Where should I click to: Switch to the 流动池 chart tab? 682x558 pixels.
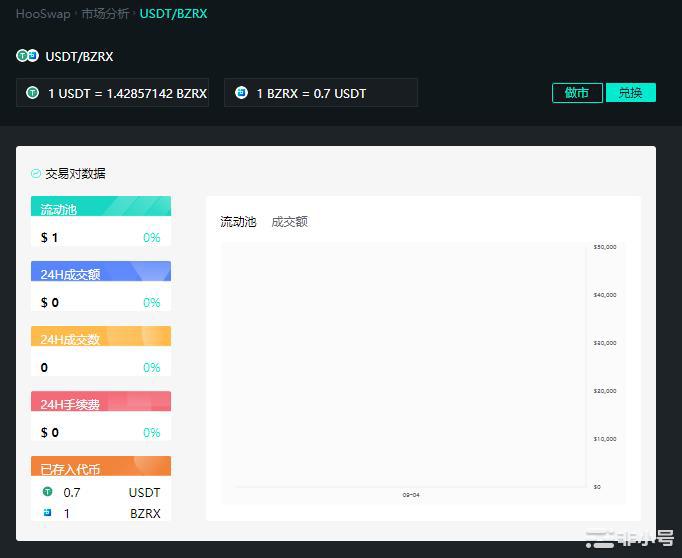(x=238, y=222)
